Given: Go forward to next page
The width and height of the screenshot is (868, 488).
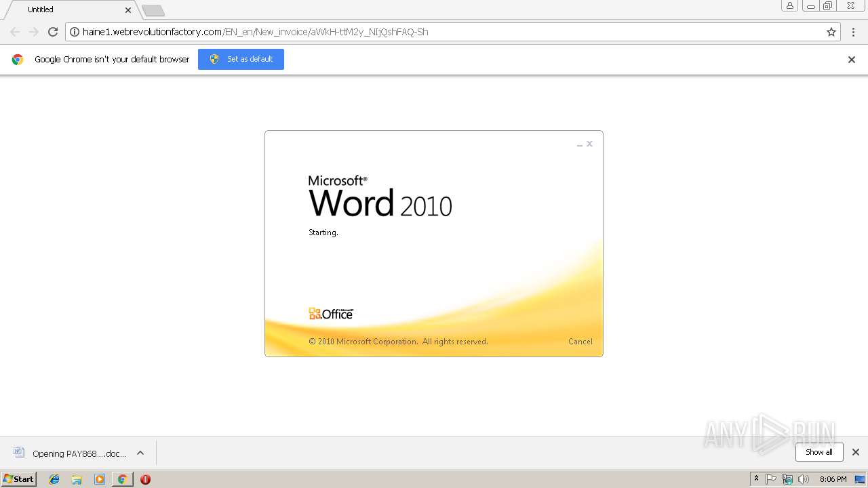Looking at the screenshot, I should [x=34, y=32].
